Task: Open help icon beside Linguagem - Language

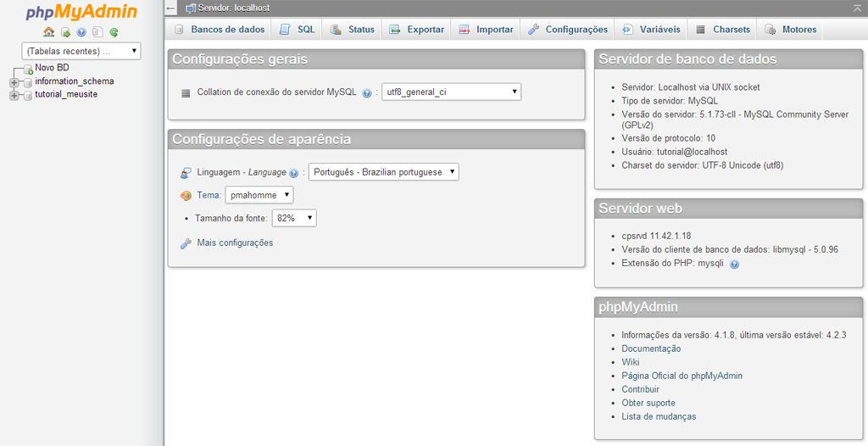Action: tap(294, 173)
